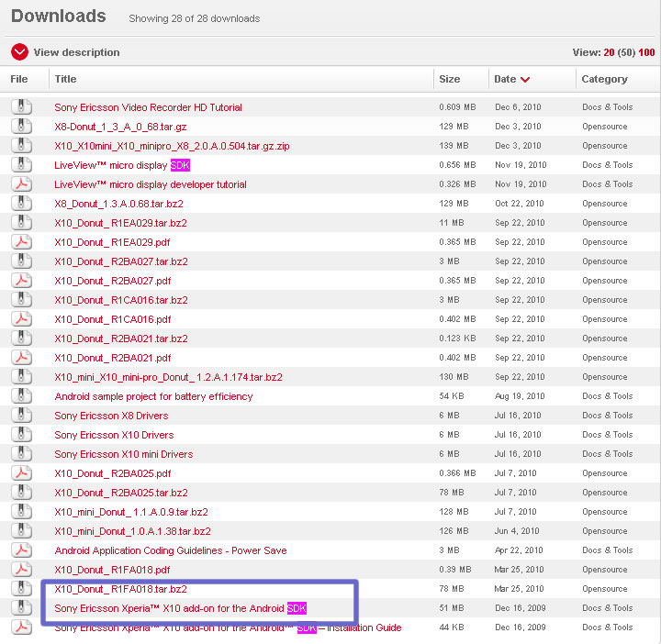Click the PDF icon for X10_Donut_R1FA018.pdf

click(x=21, y=570)
